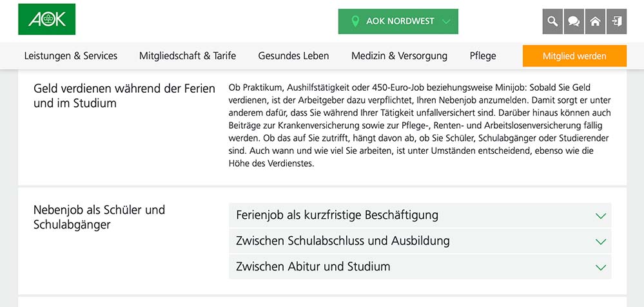
Task: Expand Zwischen Schulabschluss und Ausbildung
Action: (x=420, y=241)
